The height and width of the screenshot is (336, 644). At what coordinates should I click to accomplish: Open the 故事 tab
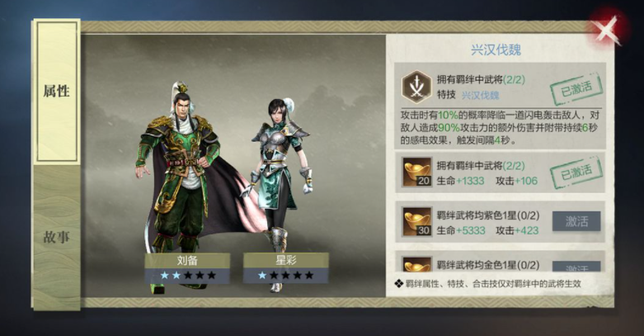click(57, 237)
